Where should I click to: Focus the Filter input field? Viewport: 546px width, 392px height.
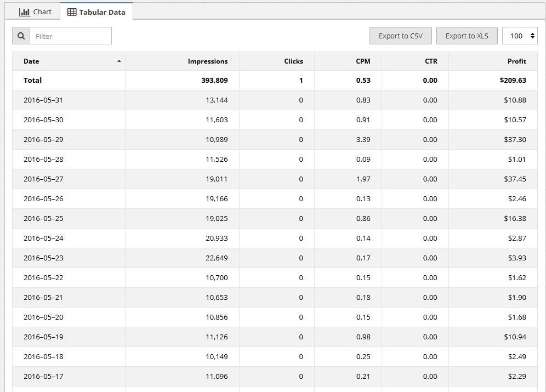(x=71, y=36)
